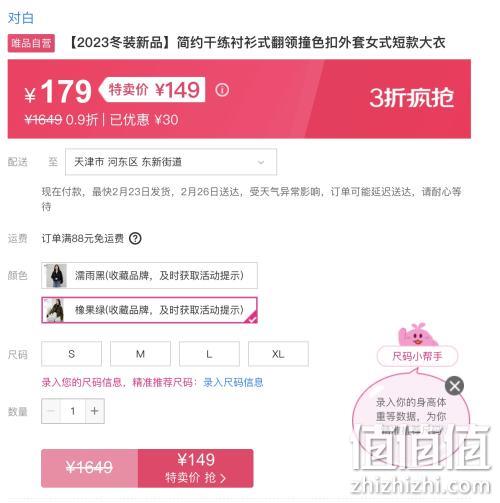Click the dropdown chevron in address box
This screenshot has width=500, height=503.
pyautogui.click(x=261, y=163)
